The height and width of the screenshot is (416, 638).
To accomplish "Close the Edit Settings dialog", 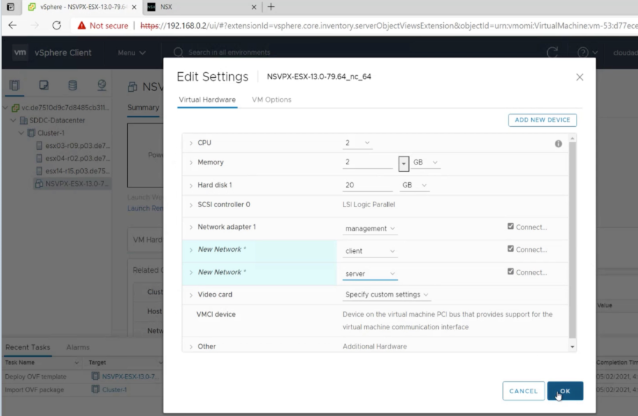I will click(579, 77).
